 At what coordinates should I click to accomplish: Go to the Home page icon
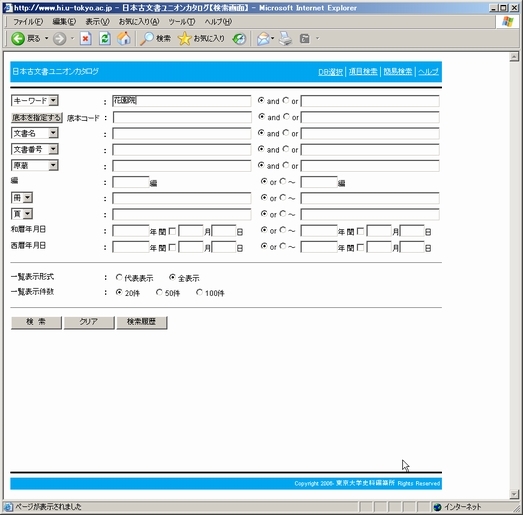point(124,39)
